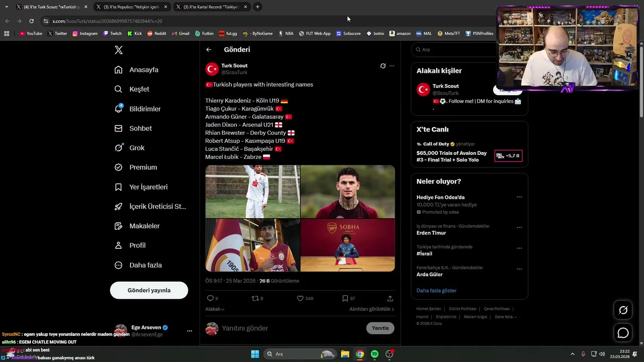
Task: Click the Windows Start button
Action: click(x=255, y=354)
